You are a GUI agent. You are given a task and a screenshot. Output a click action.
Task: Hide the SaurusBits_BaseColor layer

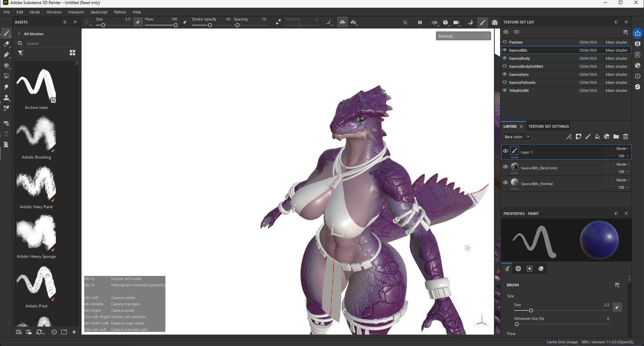tap(506, 167)
